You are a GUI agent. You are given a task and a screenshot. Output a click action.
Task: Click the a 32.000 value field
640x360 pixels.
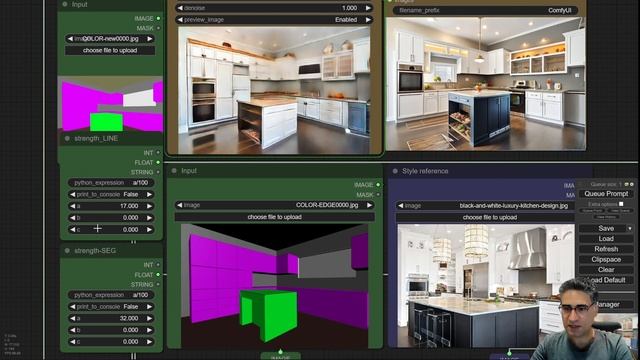coord(111,318)
